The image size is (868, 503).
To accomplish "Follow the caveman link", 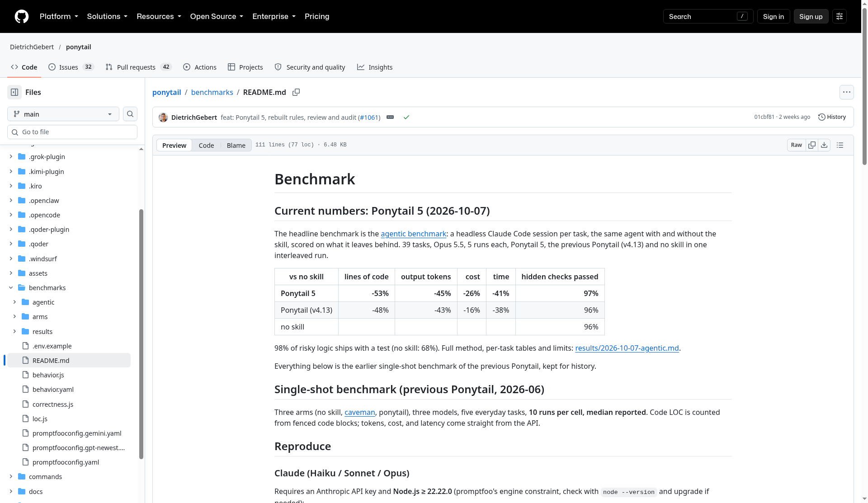I will (x=359, y=412).
